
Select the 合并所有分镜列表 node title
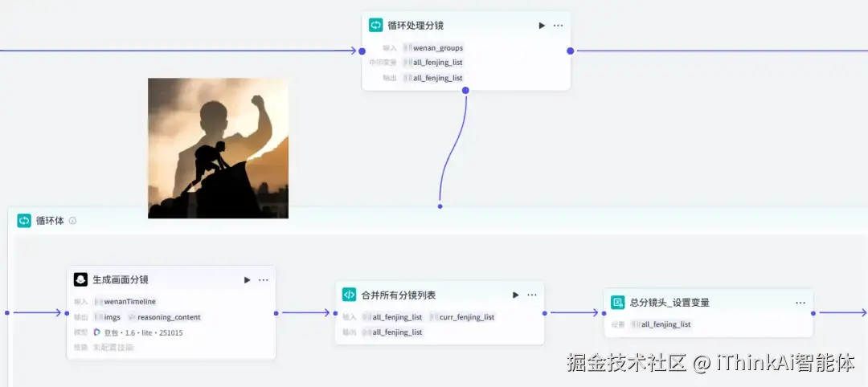click(x=399, y=295)
